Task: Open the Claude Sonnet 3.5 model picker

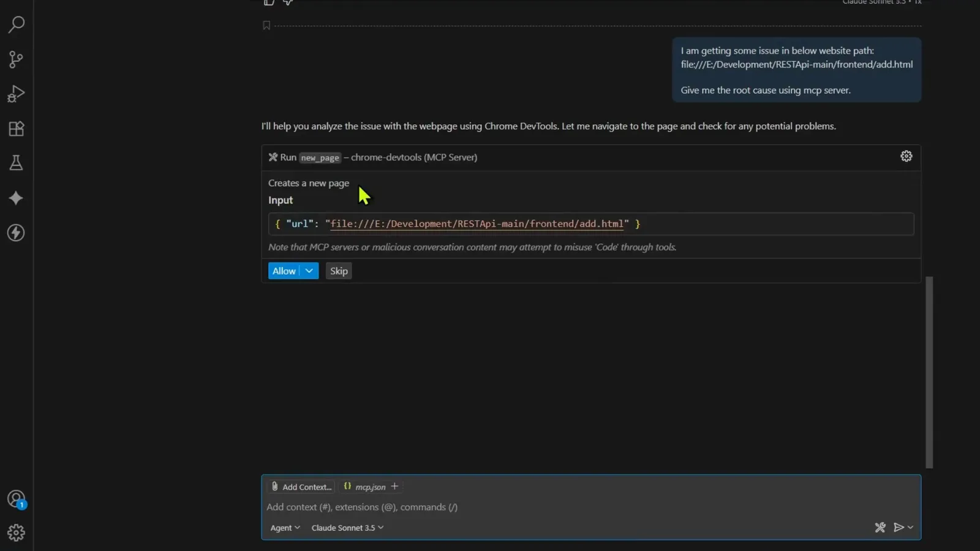Action: tap(347, 528)
